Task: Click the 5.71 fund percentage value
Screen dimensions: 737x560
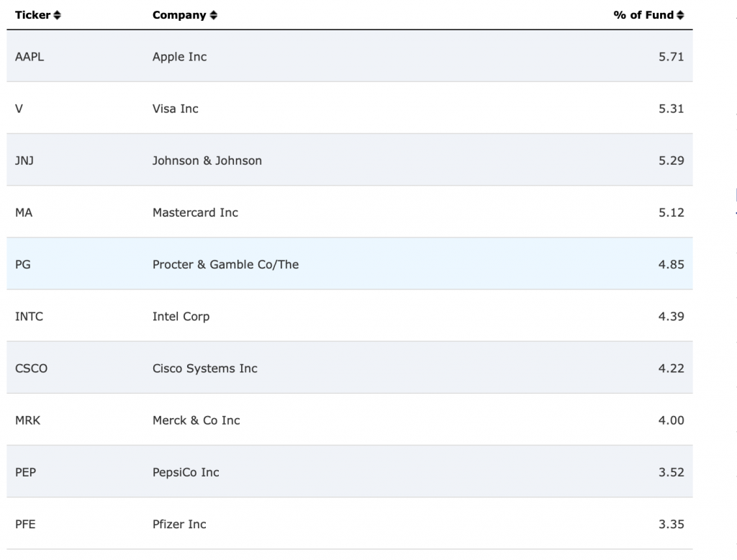Action: (672, 57)
